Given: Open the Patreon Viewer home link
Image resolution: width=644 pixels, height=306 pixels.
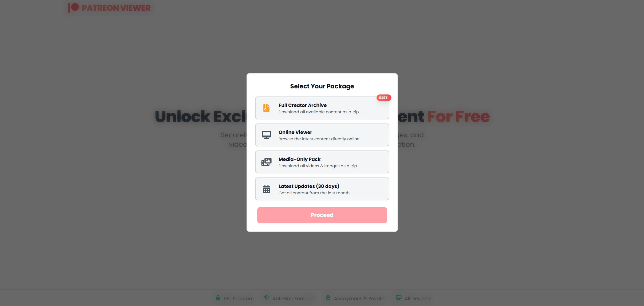Looking at the screenshot, I should coord(109,7).
